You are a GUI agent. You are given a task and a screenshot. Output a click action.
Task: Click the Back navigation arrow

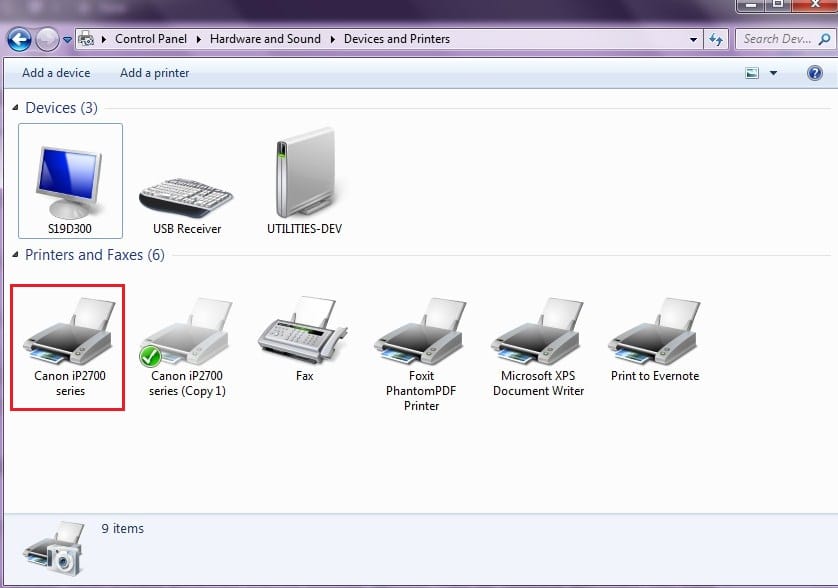[x=19, y=40]
